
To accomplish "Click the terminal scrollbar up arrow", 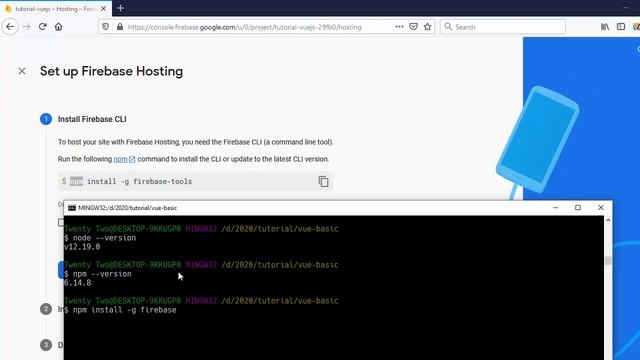I will point(608,220).
